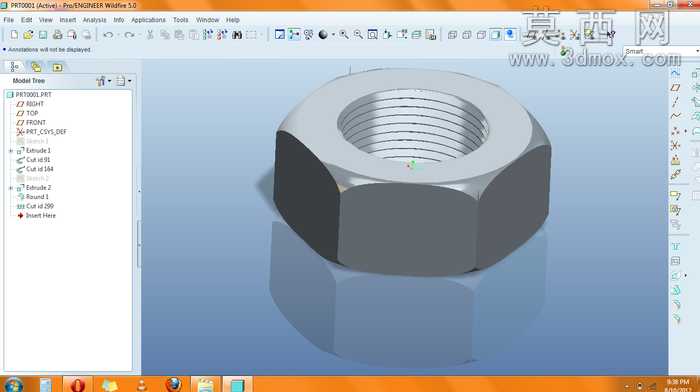
Task: Switch to No Hidden display style
Action: (x=481, y=34)
